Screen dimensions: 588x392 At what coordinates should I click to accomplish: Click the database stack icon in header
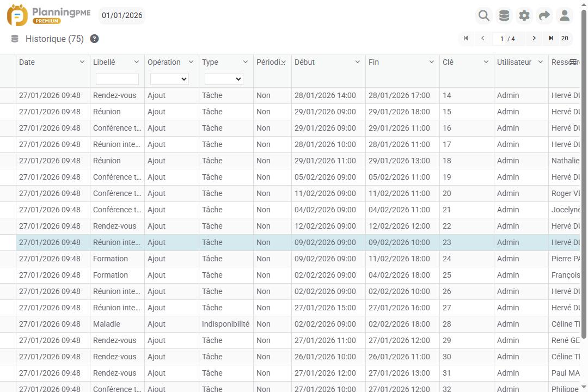pos(504,16)
